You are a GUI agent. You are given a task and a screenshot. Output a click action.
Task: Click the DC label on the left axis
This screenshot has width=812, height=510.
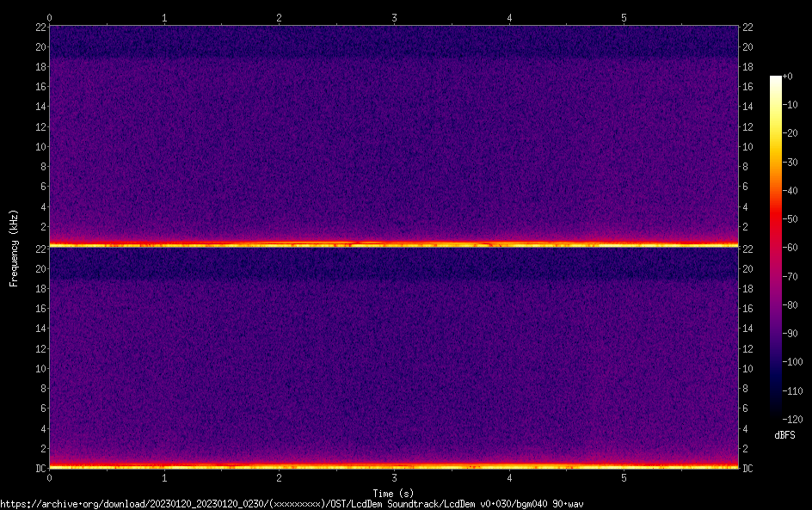pos(40,468)
